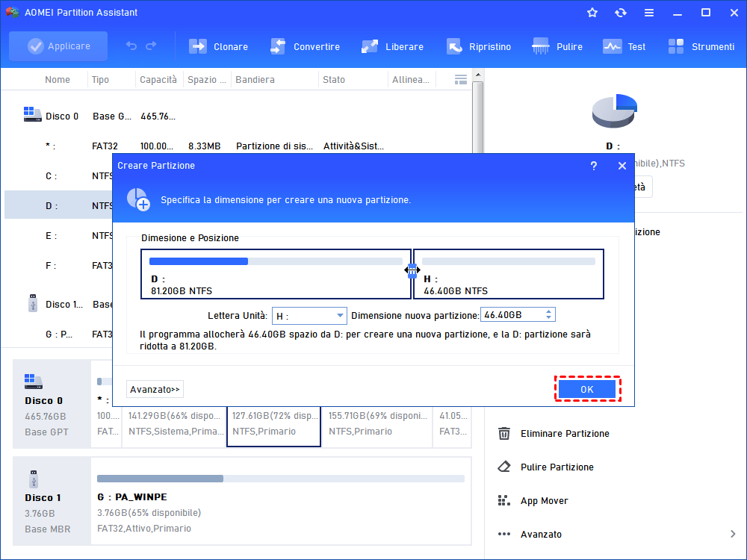
Task: Click the partition resize slider handle
Action: point(412,270)
